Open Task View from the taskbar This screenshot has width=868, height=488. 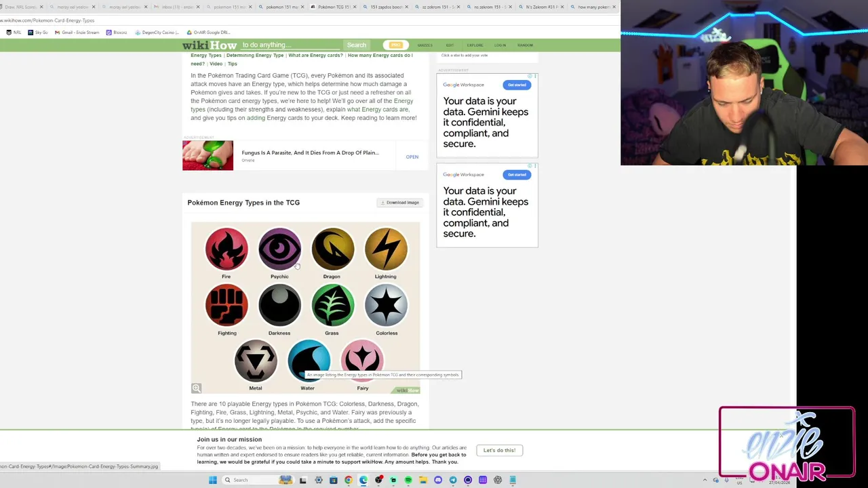[x=302, y=480]
